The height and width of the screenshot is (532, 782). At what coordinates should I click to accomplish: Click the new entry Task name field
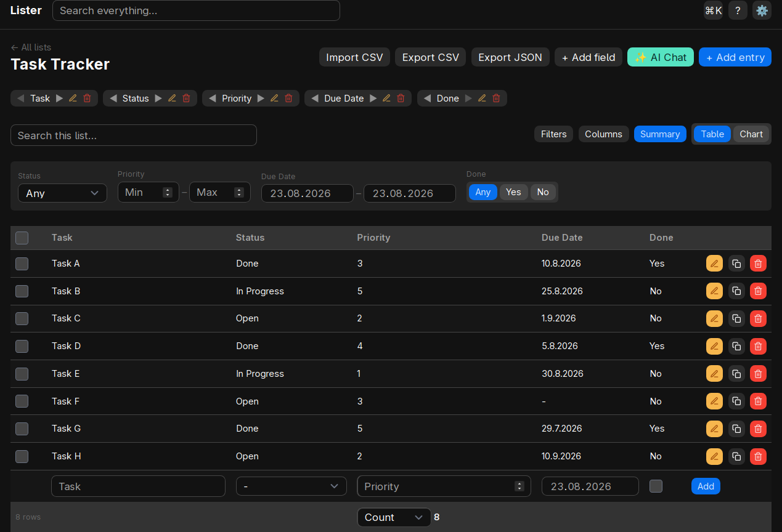(139, 486)
